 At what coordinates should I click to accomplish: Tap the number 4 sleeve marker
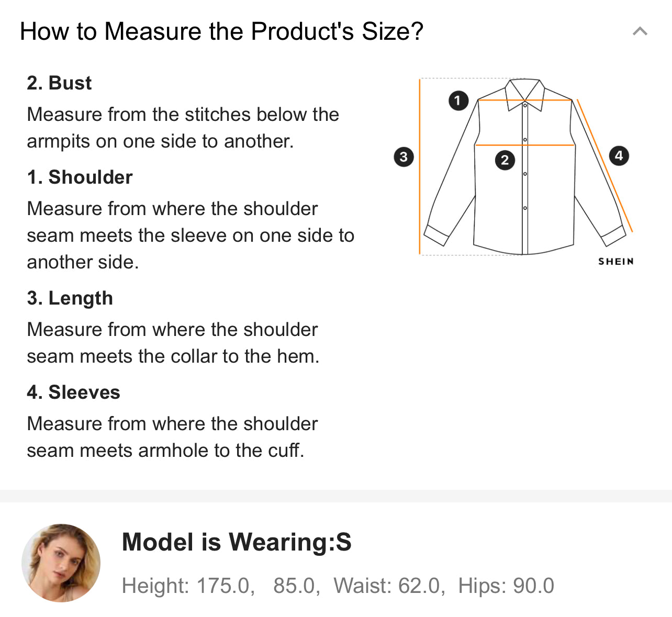click(619, 155)
